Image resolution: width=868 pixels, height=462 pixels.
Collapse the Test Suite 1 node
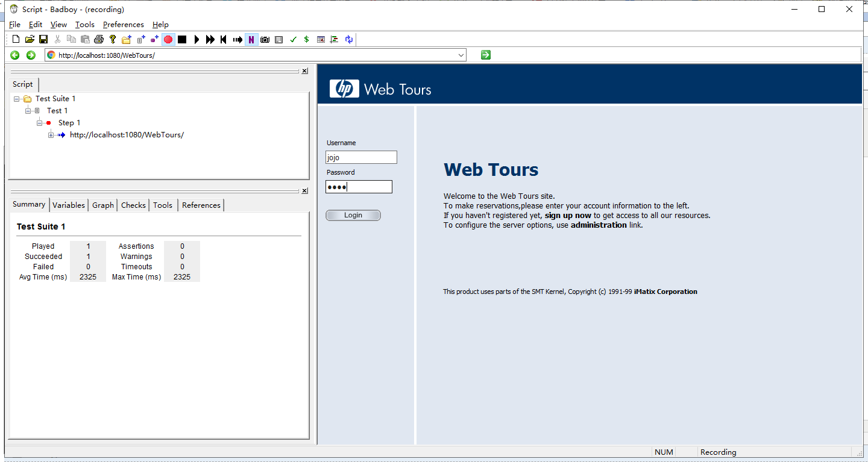pos(17,99)
